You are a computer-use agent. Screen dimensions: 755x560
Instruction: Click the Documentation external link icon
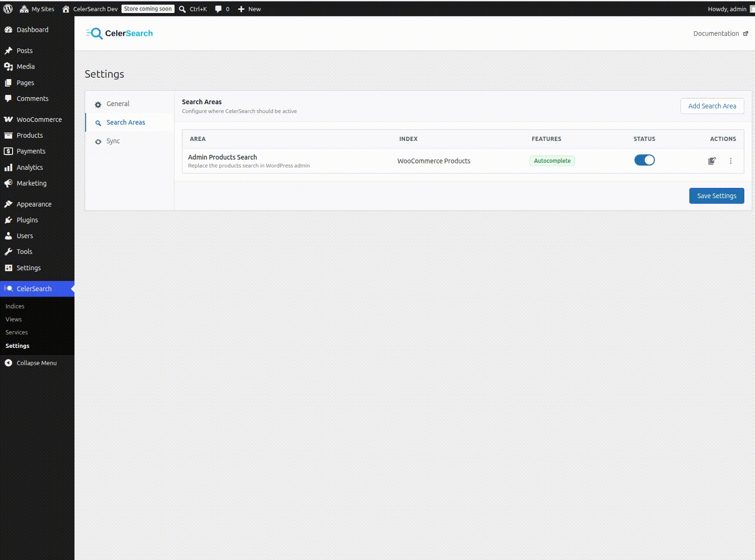pyautogui.click(x=746, y=33)
